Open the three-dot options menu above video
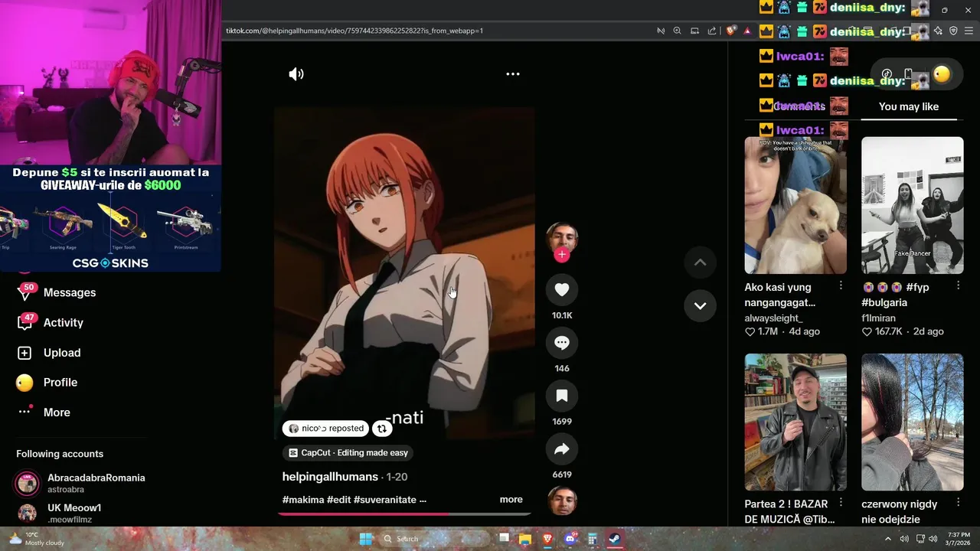 tap(513, 74)
